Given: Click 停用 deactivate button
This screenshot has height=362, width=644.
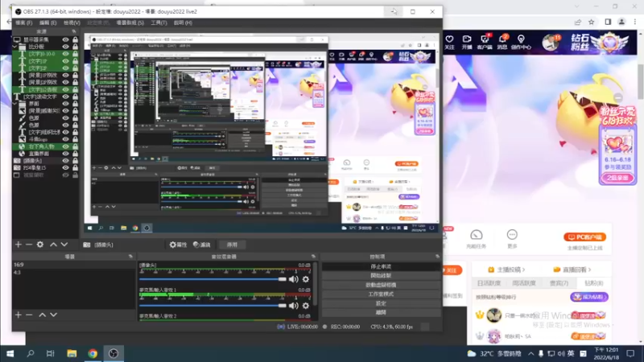Looking at the screenshot, I should 232,245.
